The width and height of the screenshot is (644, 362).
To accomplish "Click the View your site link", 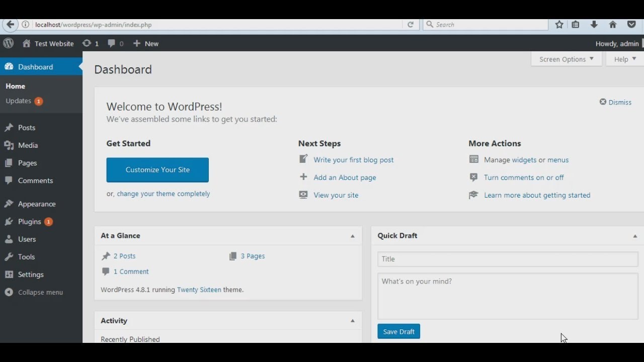I will pos(336,195).
